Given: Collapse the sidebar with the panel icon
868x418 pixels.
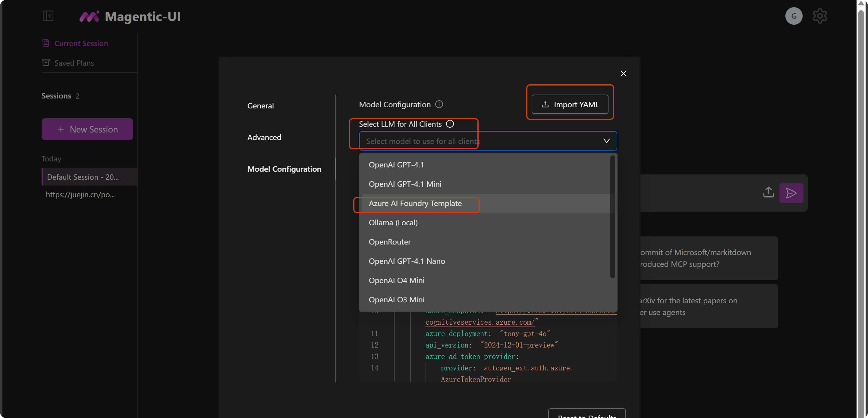Looking at the screenshot, I should coord(48,16).
